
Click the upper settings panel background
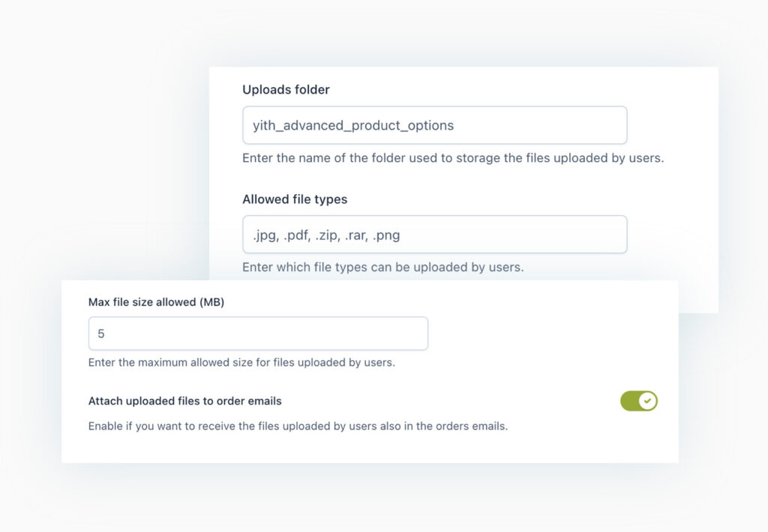[675, 97]
